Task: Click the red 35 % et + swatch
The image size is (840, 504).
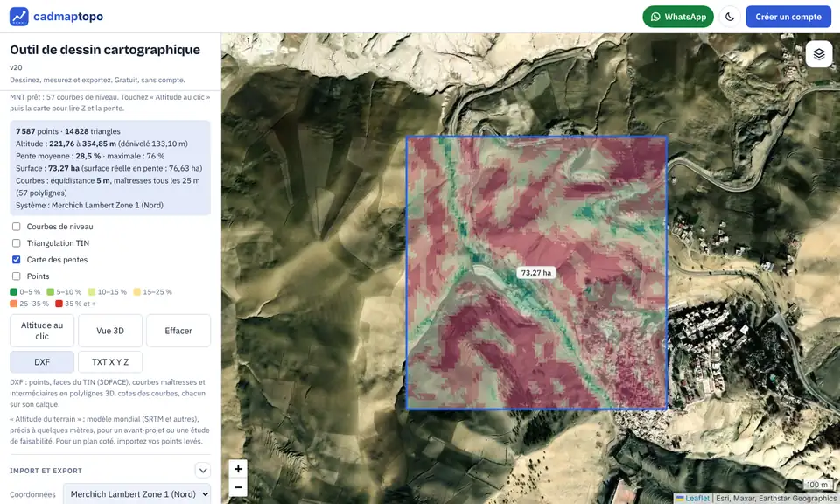Action: 59,304
